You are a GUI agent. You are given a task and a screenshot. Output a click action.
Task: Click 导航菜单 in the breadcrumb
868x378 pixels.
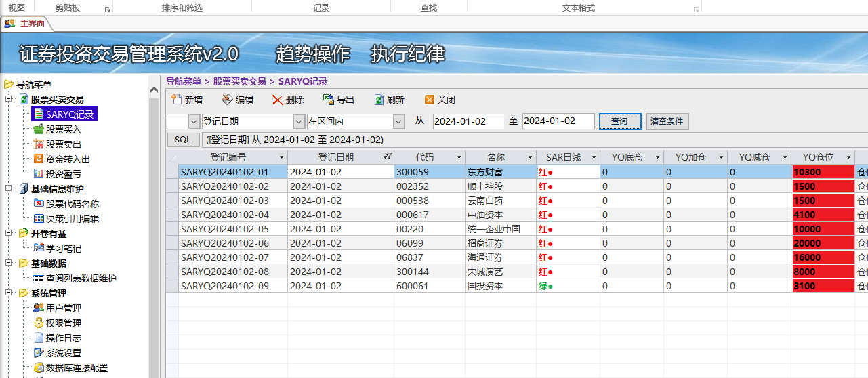184,81
